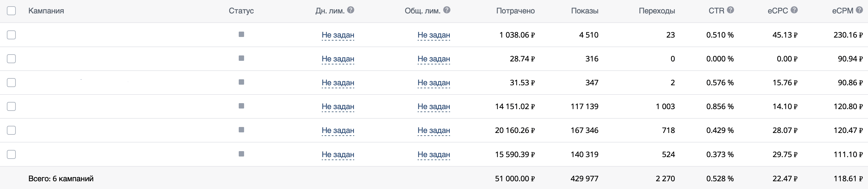868x189 pixels.
Task: Edit daily limit for 28.74 ₽ campaign
Action: [x=338, y=59]
